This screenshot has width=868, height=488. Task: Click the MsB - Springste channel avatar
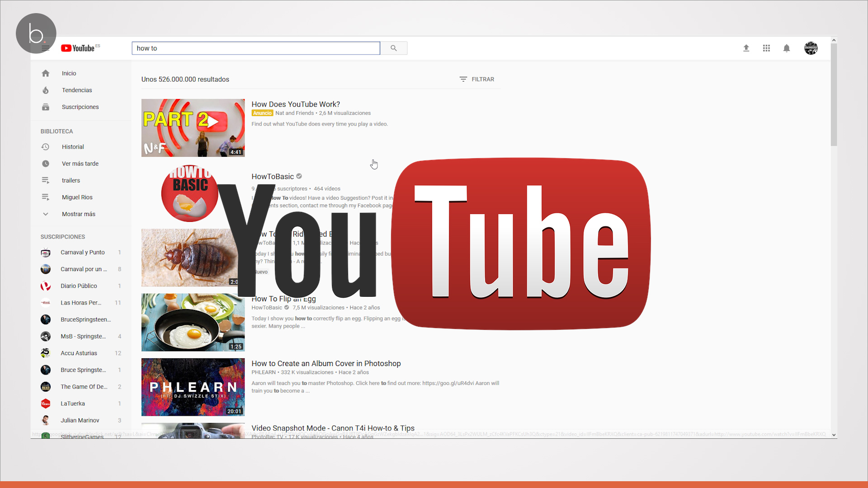pos(46,336)
